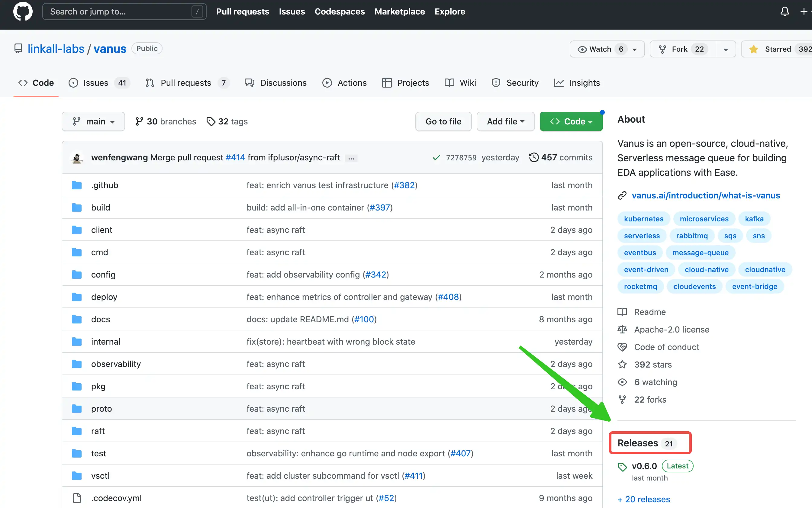The height and width of the screenshot is (508, 812).
Task: Open the fork options dropdown arrow
Action: pos(726,50)
